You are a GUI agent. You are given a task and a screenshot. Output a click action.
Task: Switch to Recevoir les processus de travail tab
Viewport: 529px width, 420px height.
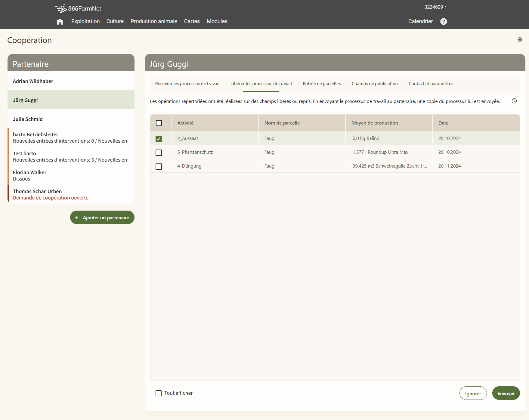[x=187, y=84]
